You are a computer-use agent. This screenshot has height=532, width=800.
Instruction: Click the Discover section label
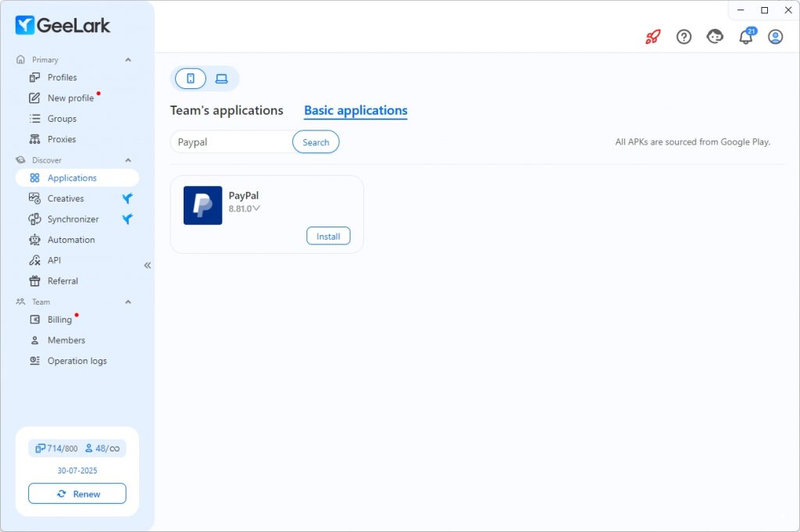click(x=46, y=160)
